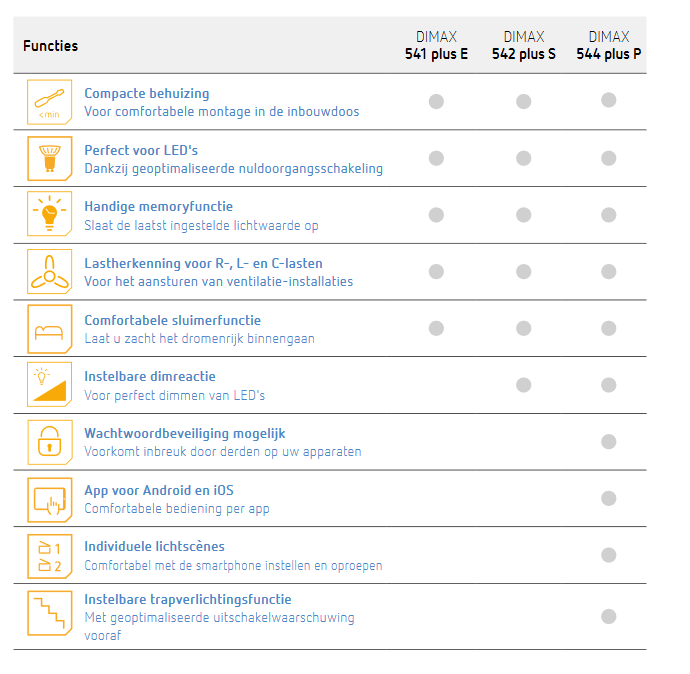Click 'Voor comfortabele montage in de inbouwdoos' text
Viewport: 690px width, 674px height.
pos(222,112)
